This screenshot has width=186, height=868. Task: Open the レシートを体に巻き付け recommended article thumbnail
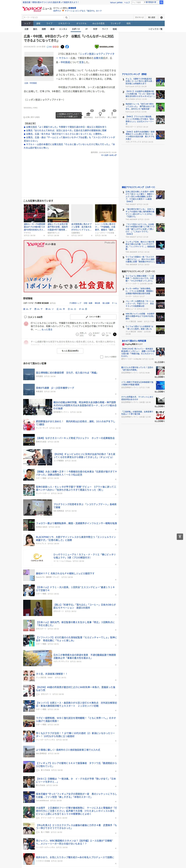point(106,213)
